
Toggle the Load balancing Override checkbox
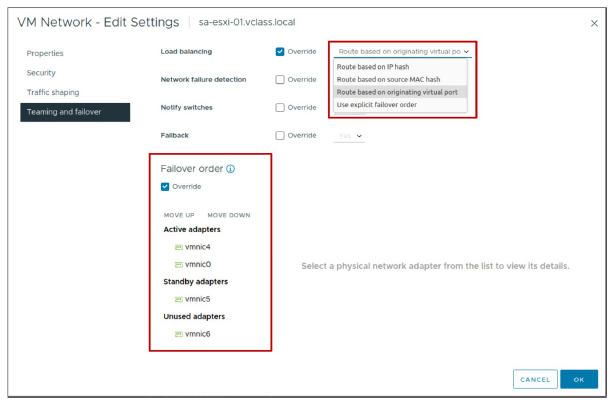click(279, 51)
